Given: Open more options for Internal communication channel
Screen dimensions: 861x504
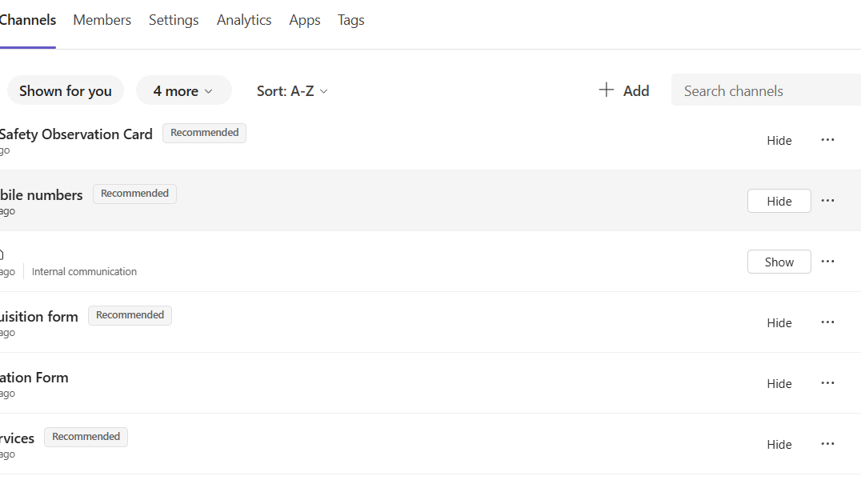Looking at the screenshot, I should tap(827, 262).
